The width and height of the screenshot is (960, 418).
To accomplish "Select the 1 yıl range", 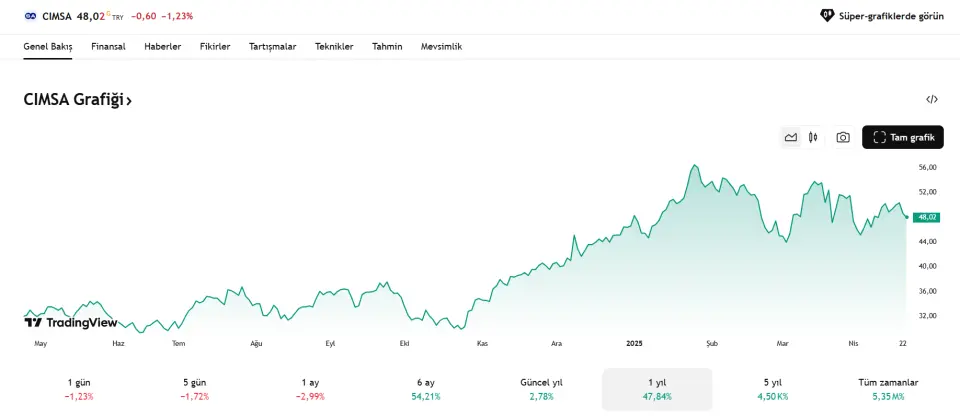I will pos(657,389).
